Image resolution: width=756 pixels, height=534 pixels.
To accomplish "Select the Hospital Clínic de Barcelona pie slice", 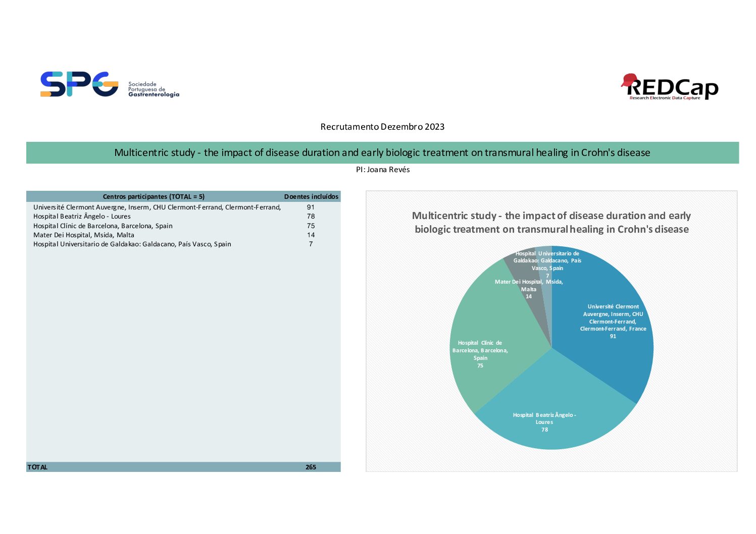I will (x=485, y=343).
